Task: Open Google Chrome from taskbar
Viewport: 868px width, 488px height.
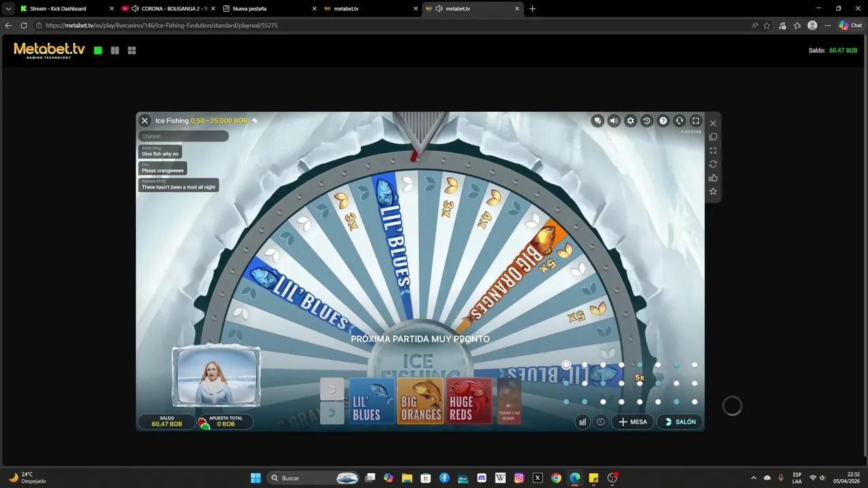Action: pyautogui.click(x=556, y=478)
